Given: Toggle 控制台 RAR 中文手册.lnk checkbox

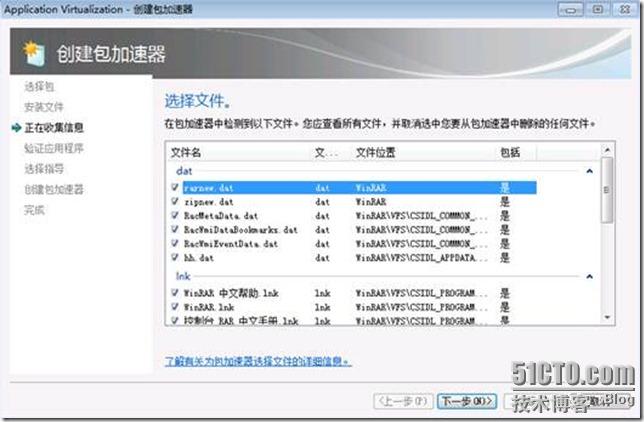Looking at the screenshot, I should click(x=175, y=320).
